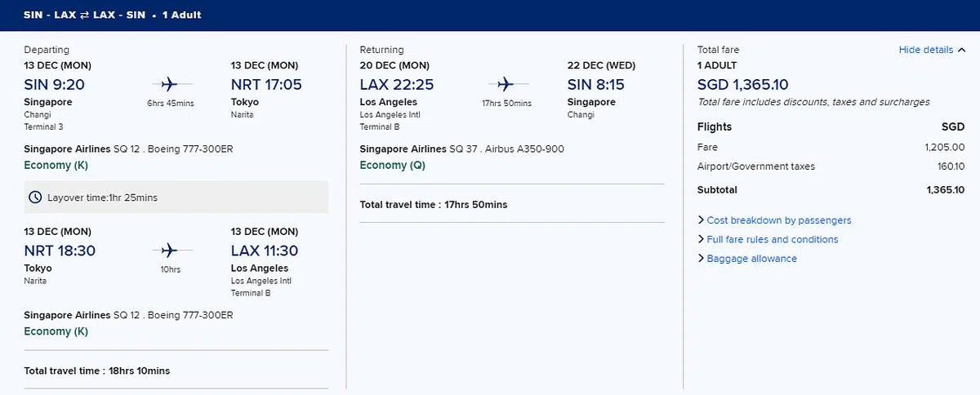Screen dimensions: 980x395
Task: Expand Cost breakdown by passengers
Action: (x=778, y=220)
